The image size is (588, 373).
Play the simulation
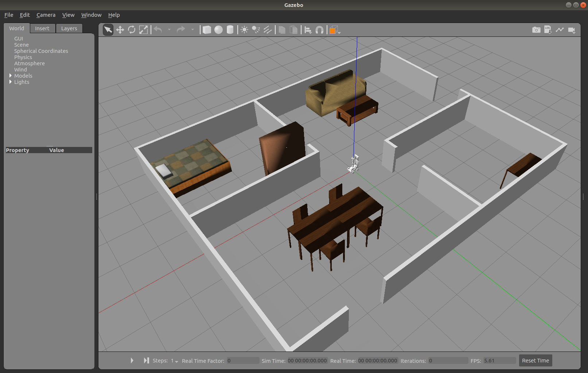[x=132, y=360]
